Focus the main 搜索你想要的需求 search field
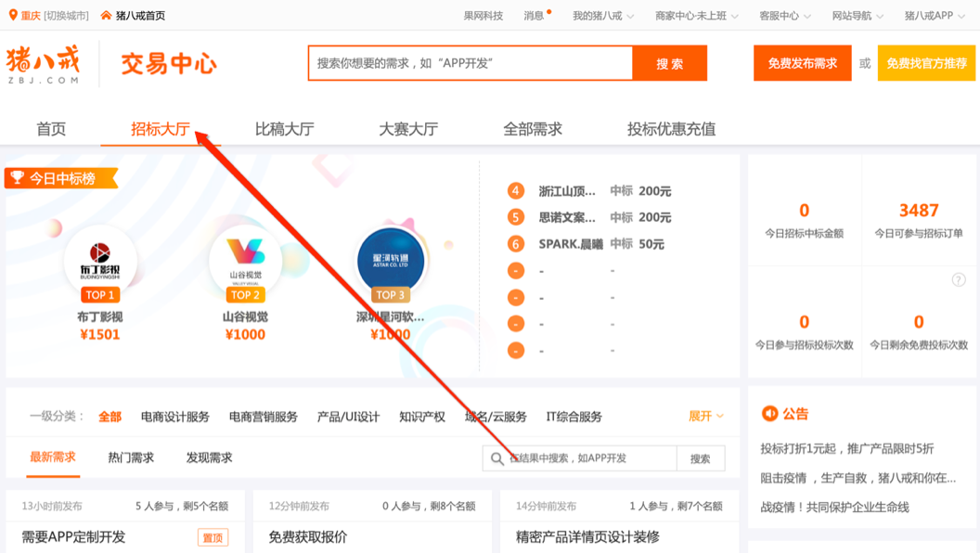 471,63
